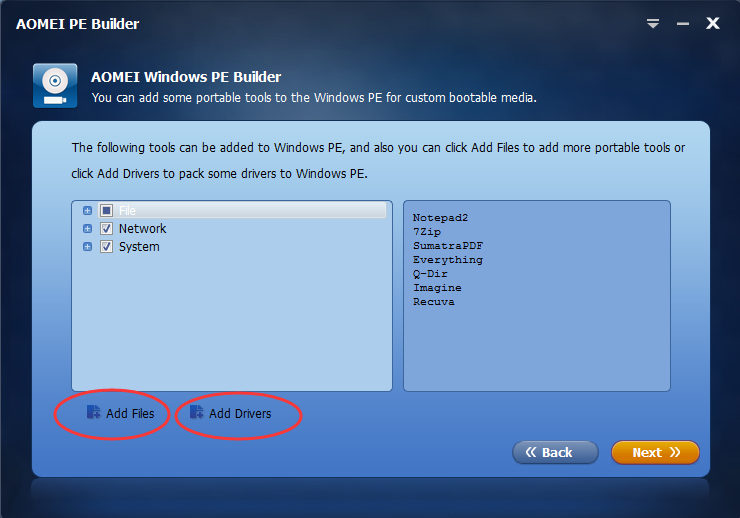Expand the Network tree node
Image resolution: width=740 pixels, height=518 pixels.
click(x=87, y=229)
